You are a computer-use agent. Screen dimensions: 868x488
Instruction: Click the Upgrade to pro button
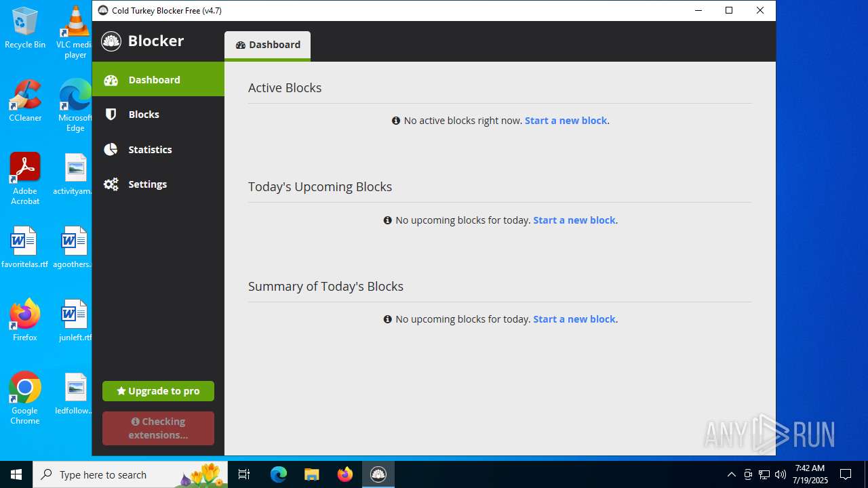pyautogui.click(x=158, y=391)
